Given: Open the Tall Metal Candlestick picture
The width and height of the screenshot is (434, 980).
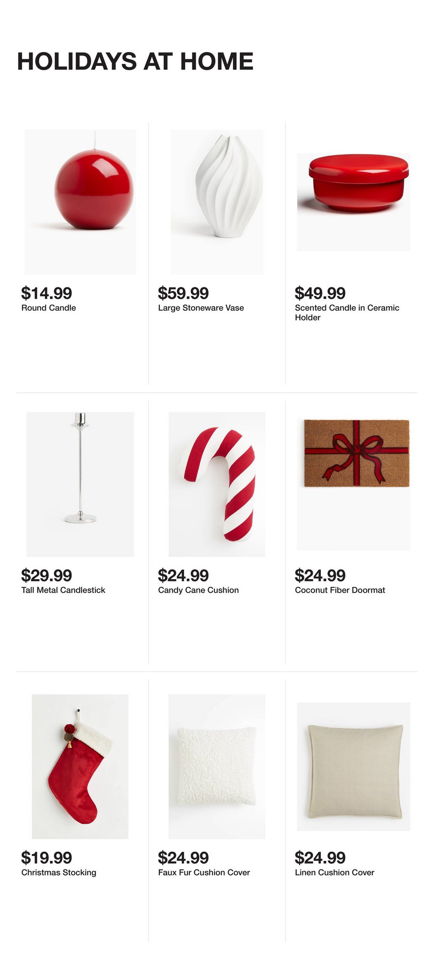Looking at the screenshot, I should [80, 484].
